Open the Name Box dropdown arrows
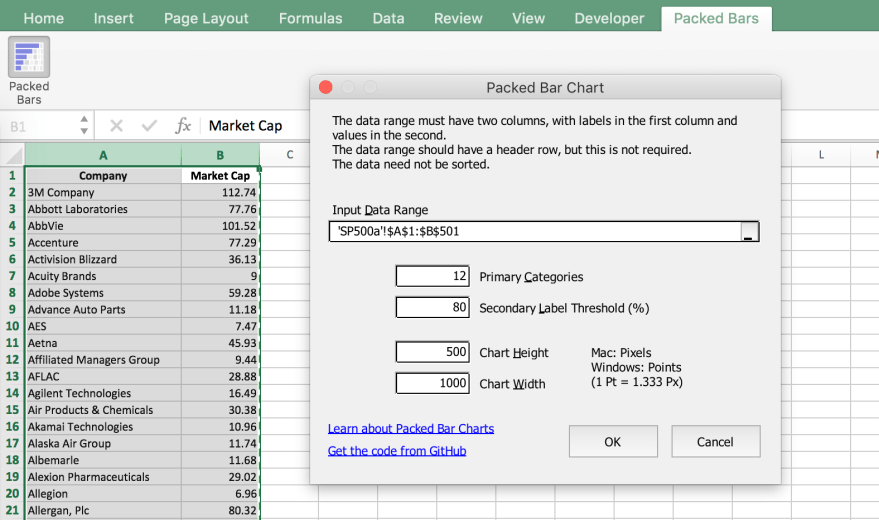879x520 pixels. [x=84, y=126]
